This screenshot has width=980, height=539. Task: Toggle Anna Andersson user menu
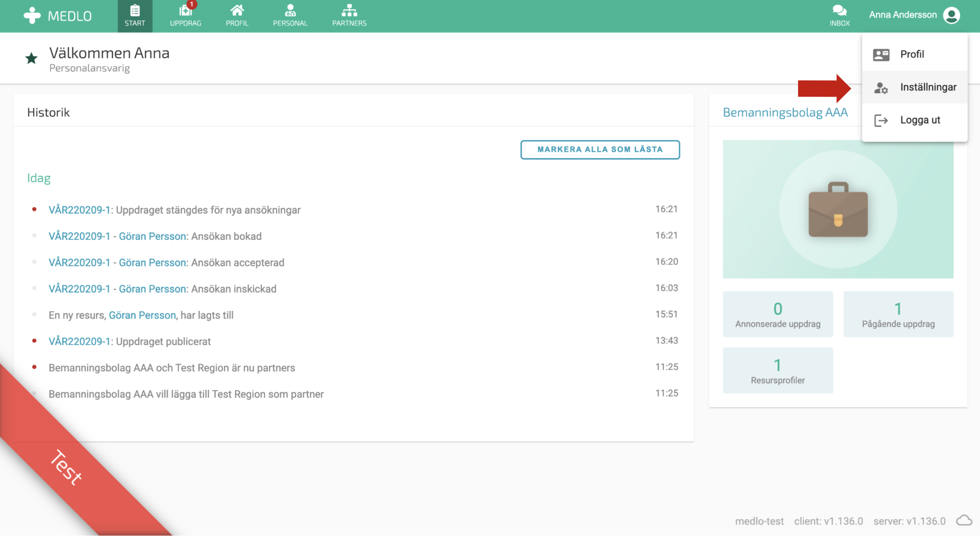tap(914, 15)
